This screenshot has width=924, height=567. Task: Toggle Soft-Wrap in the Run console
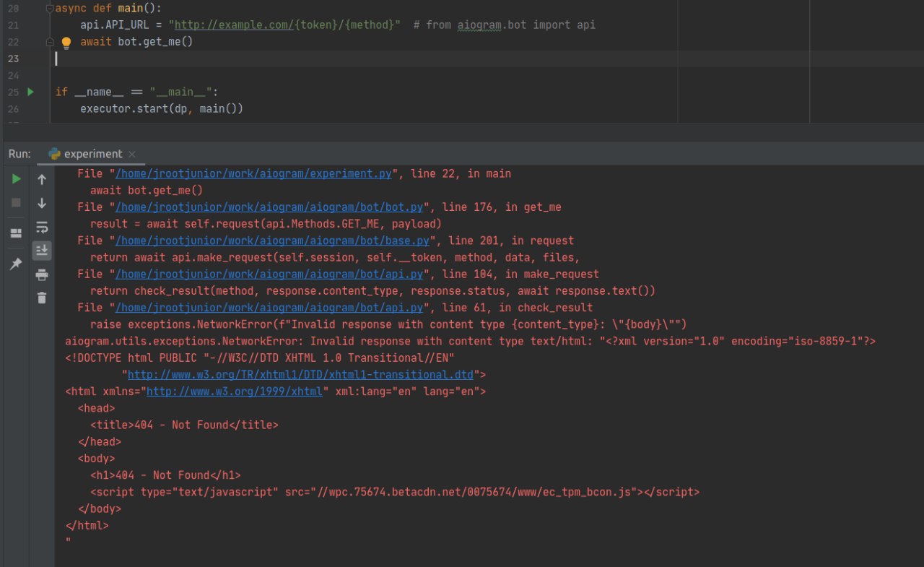point(42,227)
